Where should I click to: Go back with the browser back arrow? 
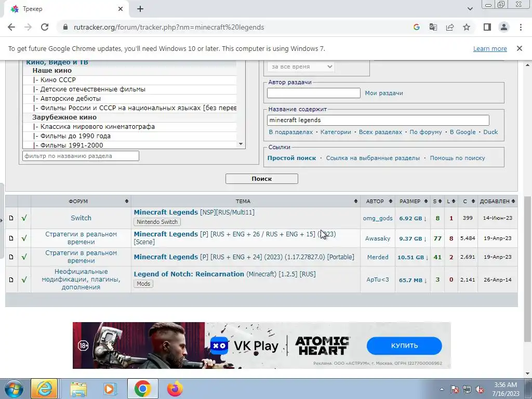pos(11,27)
